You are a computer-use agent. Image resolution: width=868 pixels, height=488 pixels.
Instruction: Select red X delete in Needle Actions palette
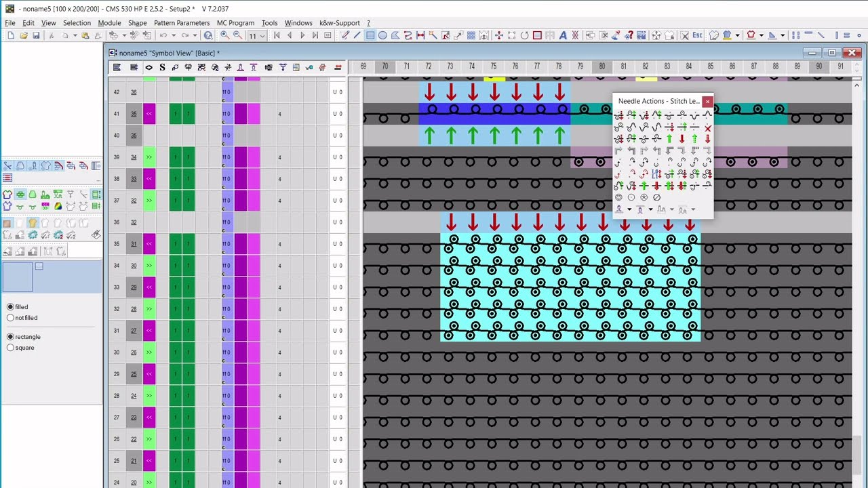tap(708, 129)
